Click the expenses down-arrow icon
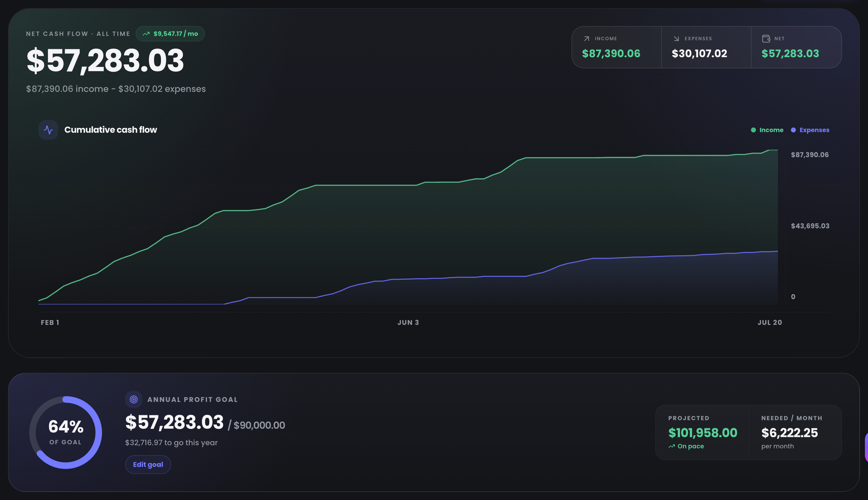The height and width of the screenshot is (500, 868). (676, 38)
